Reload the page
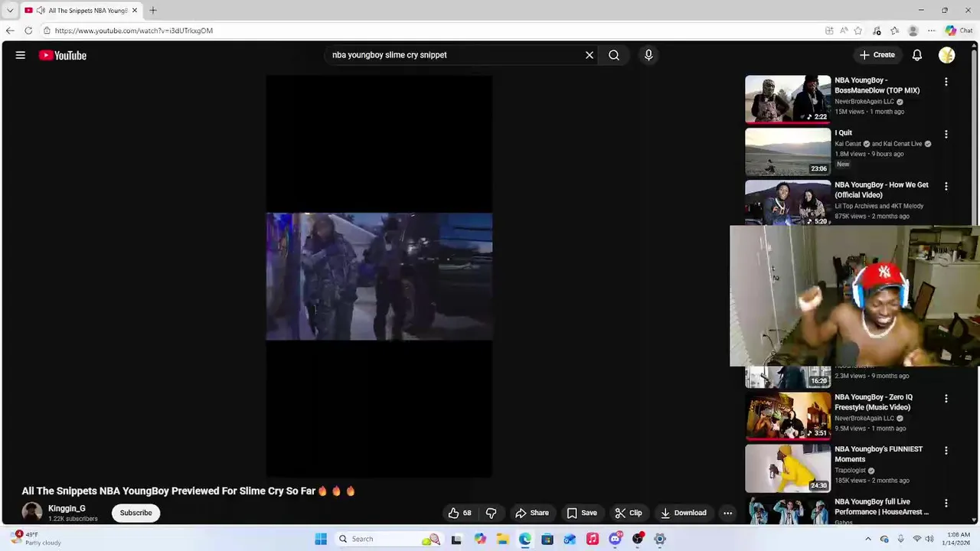Viewport: 980px width, 551px height. [28, 31]
